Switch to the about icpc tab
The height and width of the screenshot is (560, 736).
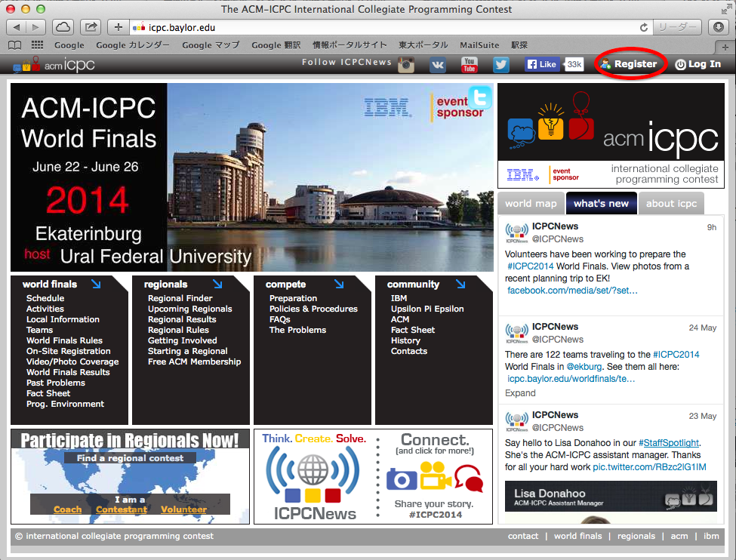671,203
